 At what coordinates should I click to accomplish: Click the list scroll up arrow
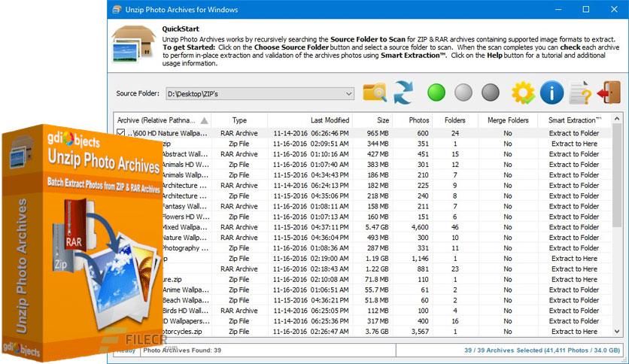tap(617, 119)
